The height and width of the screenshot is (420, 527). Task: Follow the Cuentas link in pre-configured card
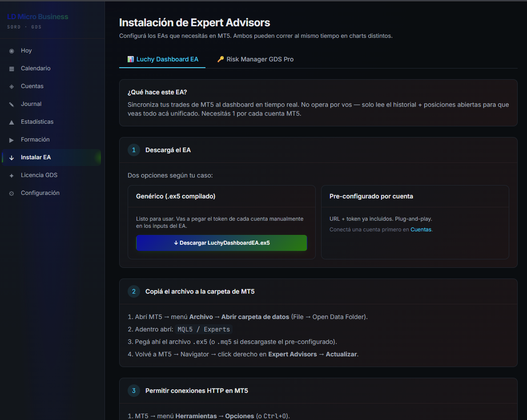(x=421, y=229)
